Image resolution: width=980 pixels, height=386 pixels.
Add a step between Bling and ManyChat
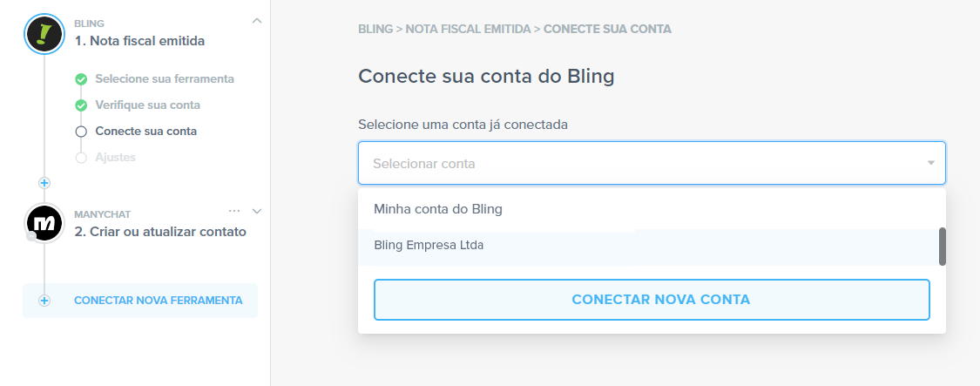(44, 183)
